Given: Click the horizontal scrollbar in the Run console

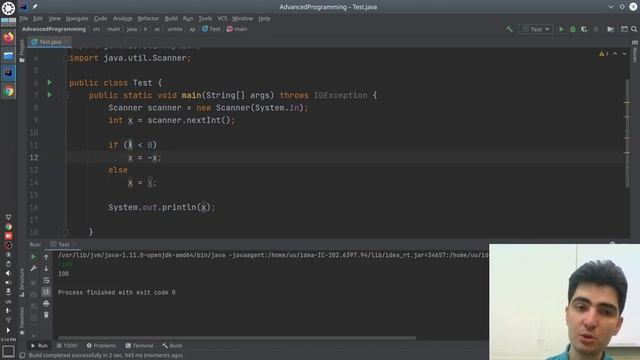Looking at the screenshot, I should (237, 338).
